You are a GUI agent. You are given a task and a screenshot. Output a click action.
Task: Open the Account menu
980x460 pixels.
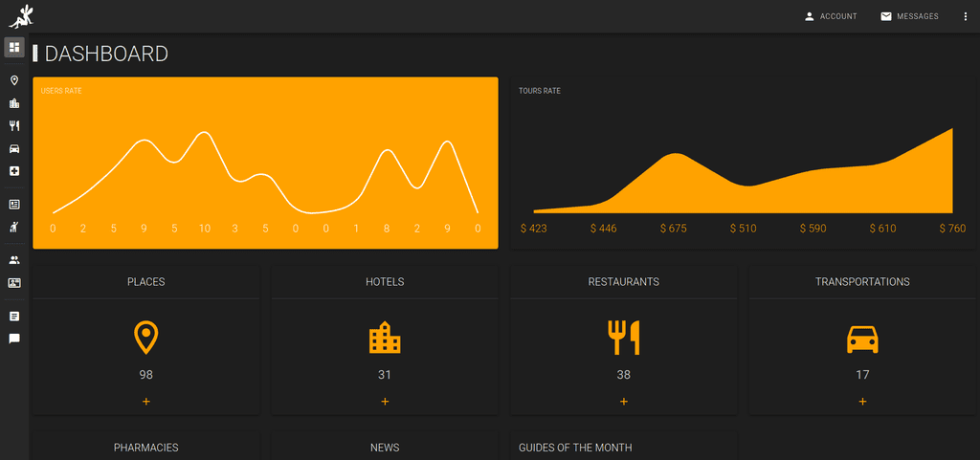[831, 17]
